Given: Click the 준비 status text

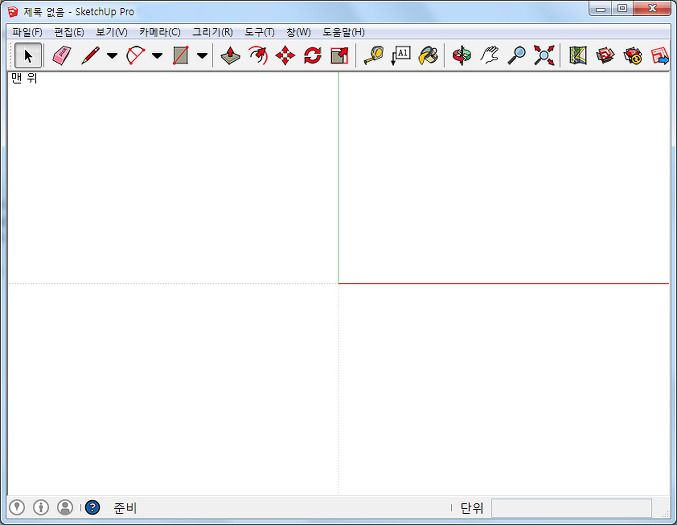Looking at the screenshot, I should click(x=125, y=508).
